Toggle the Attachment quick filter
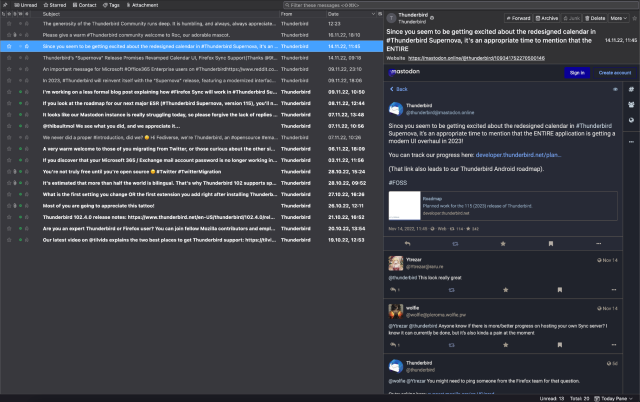The width and height of the screenshot is (640, 402). tap(142, 5)
